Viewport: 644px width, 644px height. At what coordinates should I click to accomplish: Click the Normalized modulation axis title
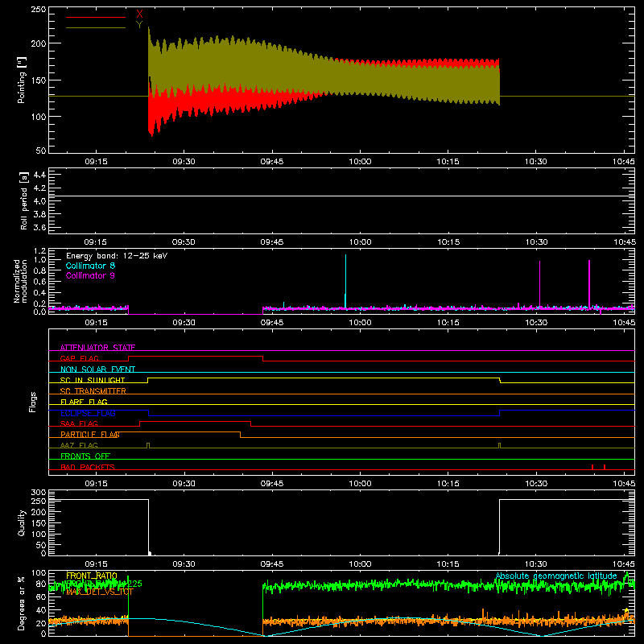coord(20,281)
